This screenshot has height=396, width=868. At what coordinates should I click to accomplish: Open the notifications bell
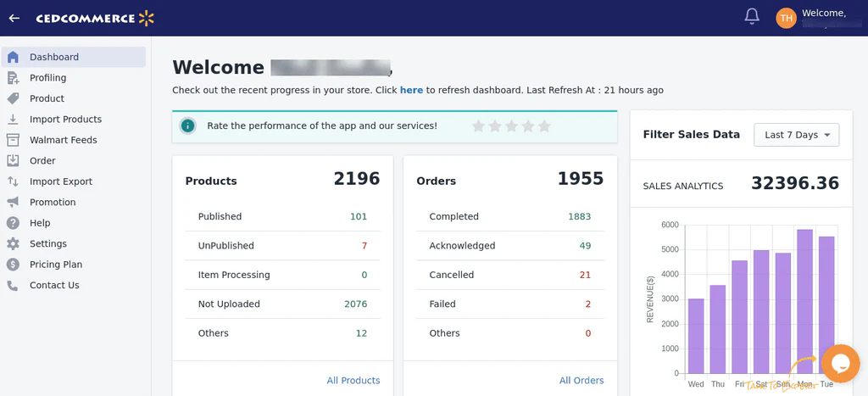pyautogui.click(x=751, y=17)
